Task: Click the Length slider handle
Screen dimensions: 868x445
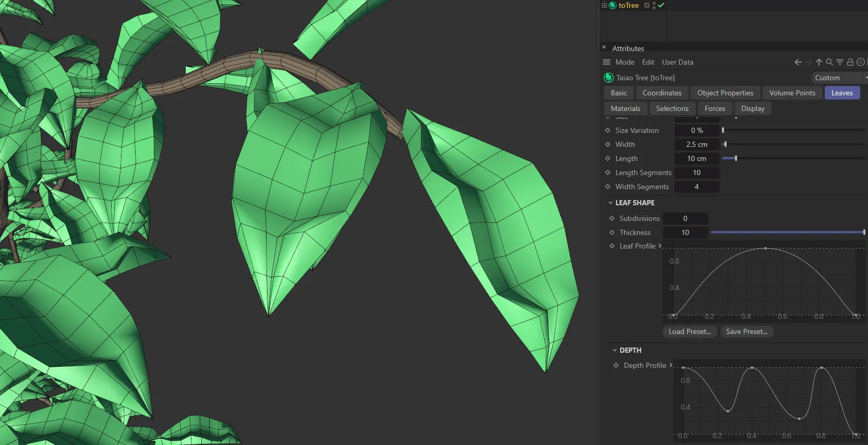Action: (736, 158)
